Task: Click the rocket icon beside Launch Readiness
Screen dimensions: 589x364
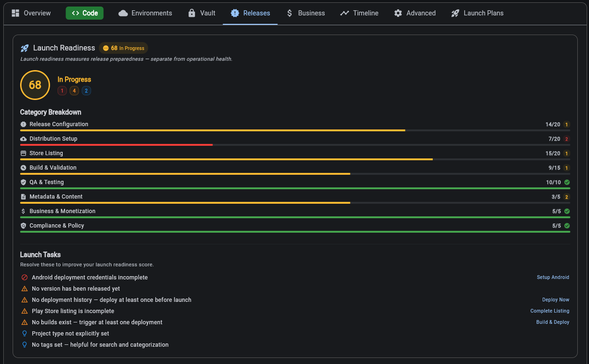Action: pos(24,48)
